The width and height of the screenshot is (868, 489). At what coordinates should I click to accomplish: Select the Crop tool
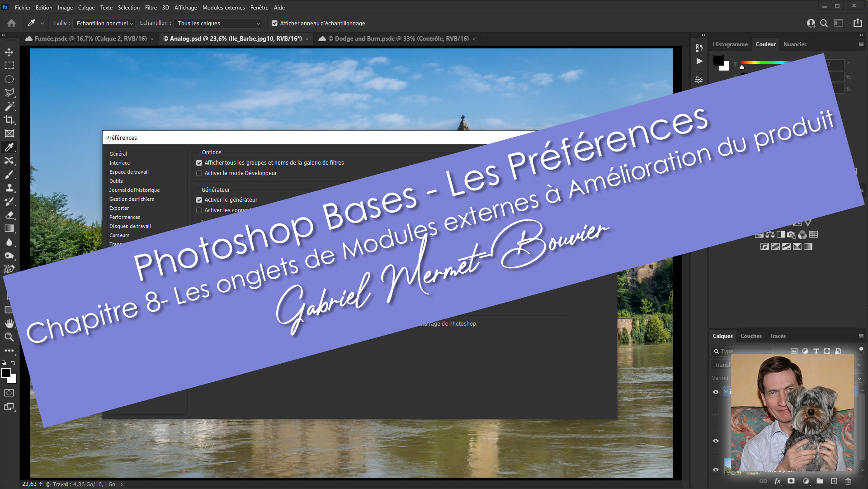[9, 120]
